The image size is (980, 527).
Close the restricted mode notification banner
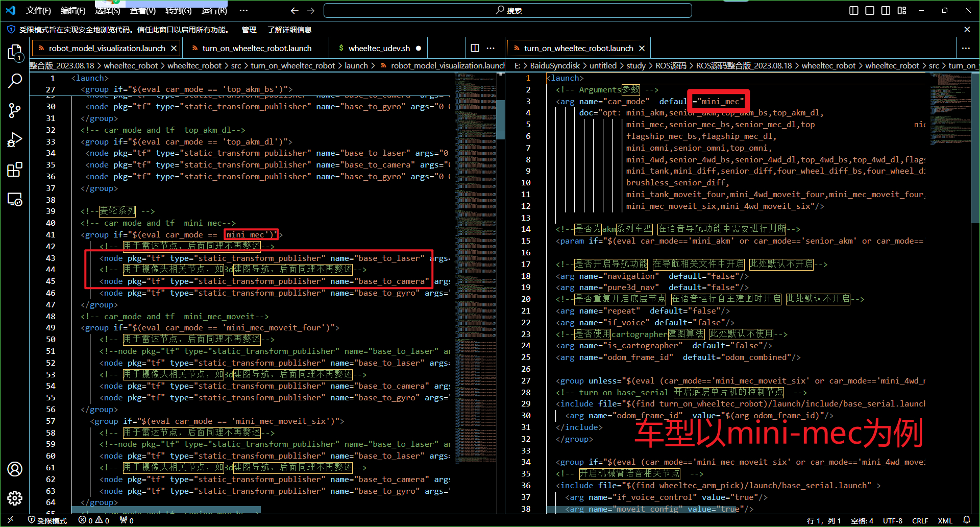click(x=967, y=30)
